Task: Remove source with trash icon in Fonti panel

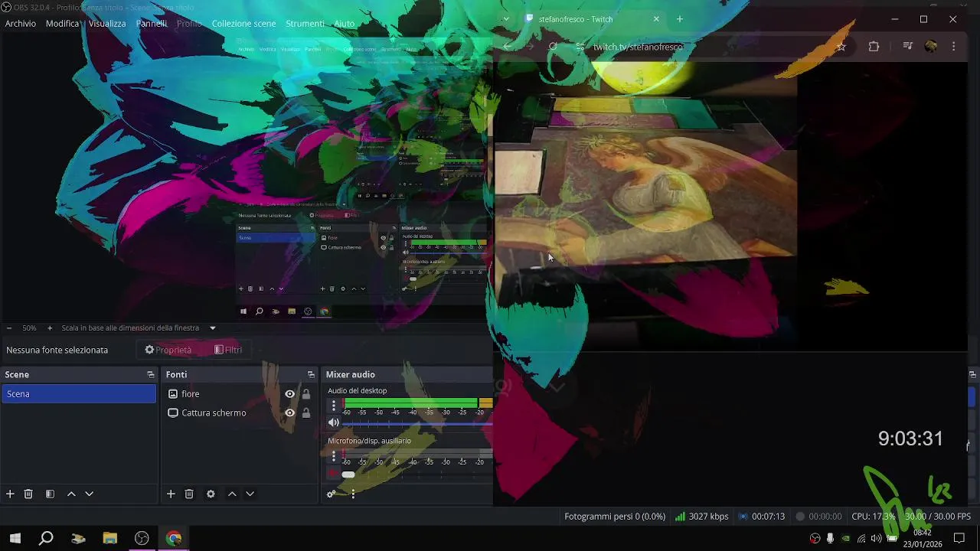Action: [189, 494]
